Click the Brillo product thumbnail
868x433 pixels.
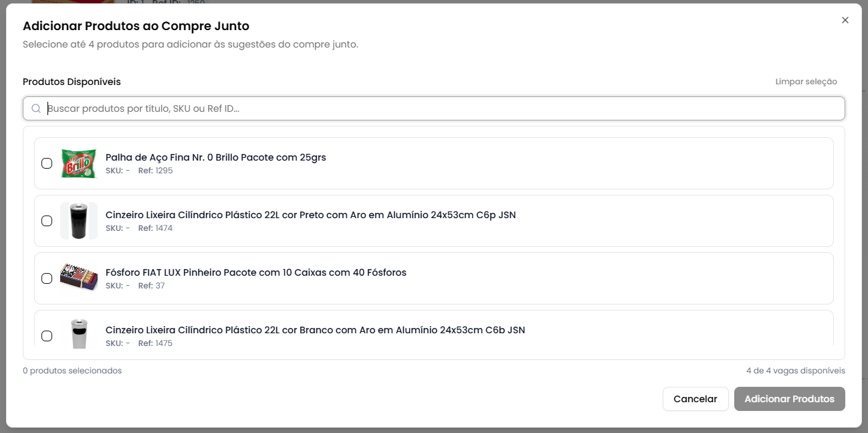pos(78,163)
